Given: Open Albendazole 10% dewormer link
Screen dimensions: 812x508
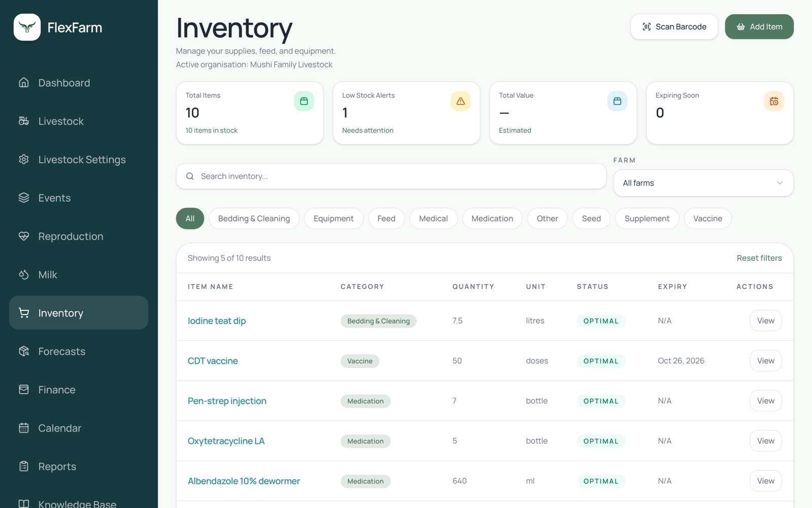Looking at the screenshot, I should coord(244,481).
